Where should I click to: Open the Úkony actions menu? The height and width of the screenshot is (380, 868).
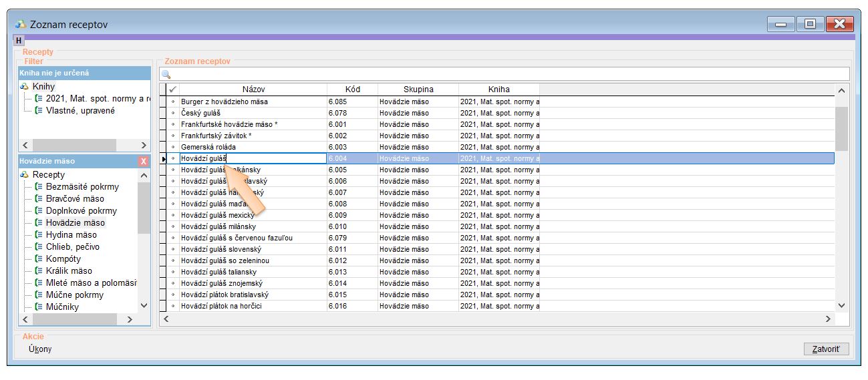pyautogui.click(x=40, y=349)
